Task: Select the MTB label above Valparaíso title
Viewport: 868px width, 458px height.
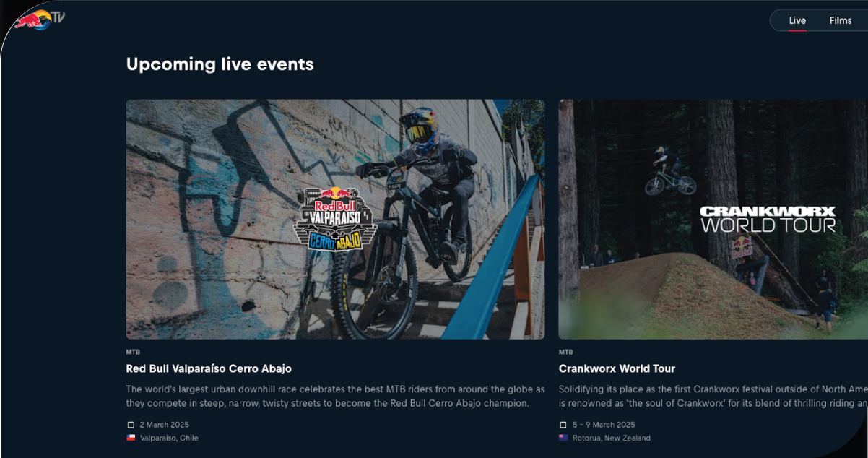Action: (x=133, y=352)
